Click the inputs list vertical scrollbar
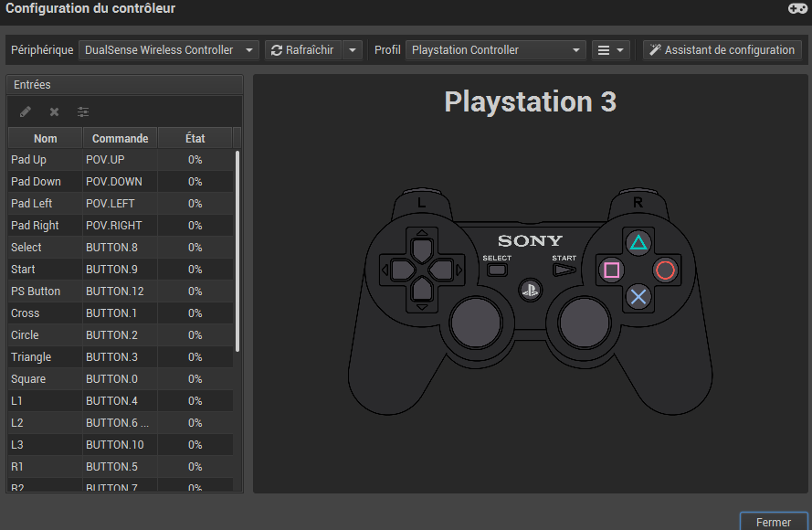 [237, 251]
